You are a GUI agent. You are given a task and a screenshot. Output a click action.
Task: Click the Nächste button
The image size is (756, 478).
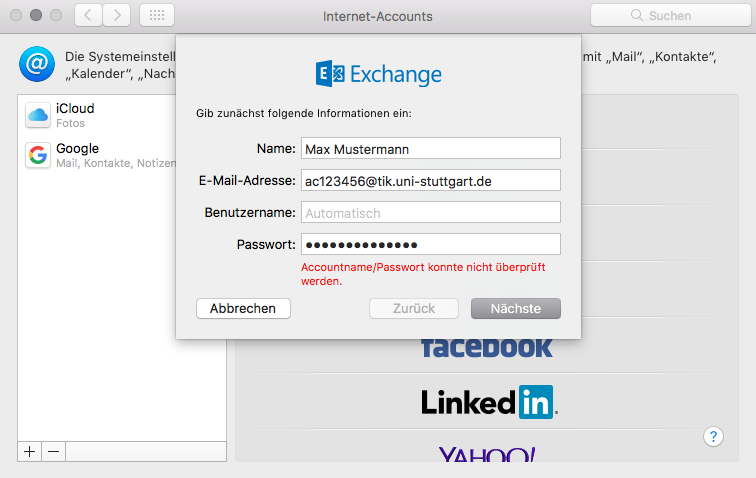click(516, 309)
